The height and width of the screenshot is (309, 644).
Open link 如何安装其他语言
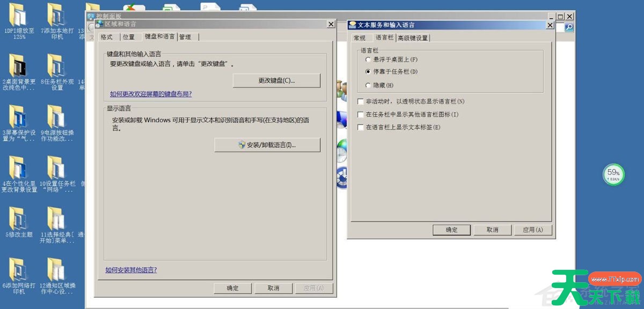click(x=131, y=270)
